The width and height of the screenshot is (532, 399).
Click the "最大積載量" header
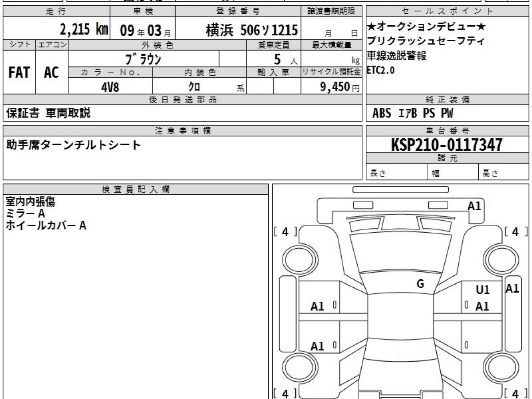point(332,45)
